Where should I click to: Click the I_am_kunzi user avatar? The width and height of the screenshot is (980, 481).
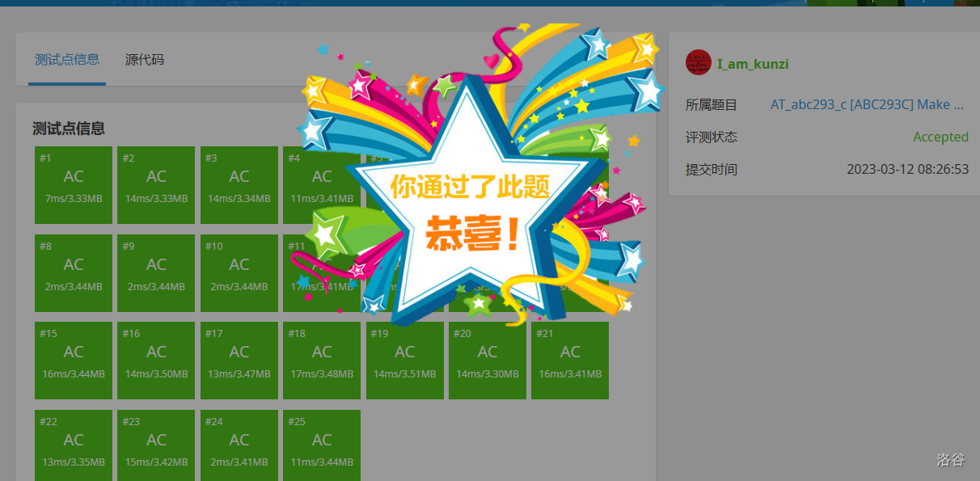[x=699, y=63]
